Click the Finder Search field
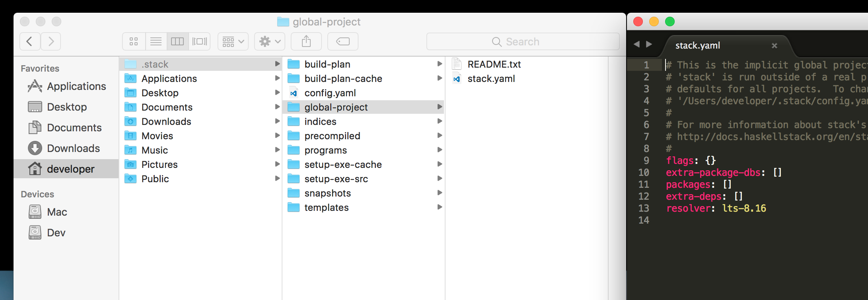Image resolution: width=868 pixels, height=300 pixels. pos(523,42)
